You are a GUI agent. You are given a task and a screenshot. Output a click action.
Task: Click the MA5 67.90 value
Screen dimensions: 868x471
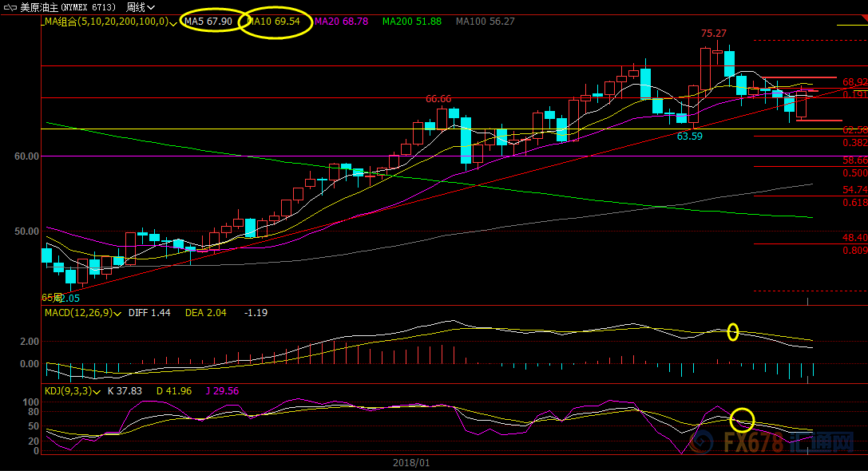208,22
